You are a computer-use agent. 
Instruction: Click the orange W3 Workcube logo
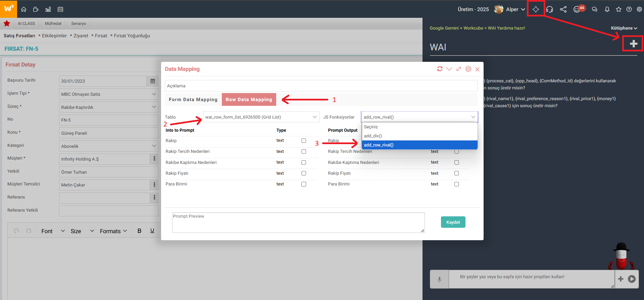point(9,9)
